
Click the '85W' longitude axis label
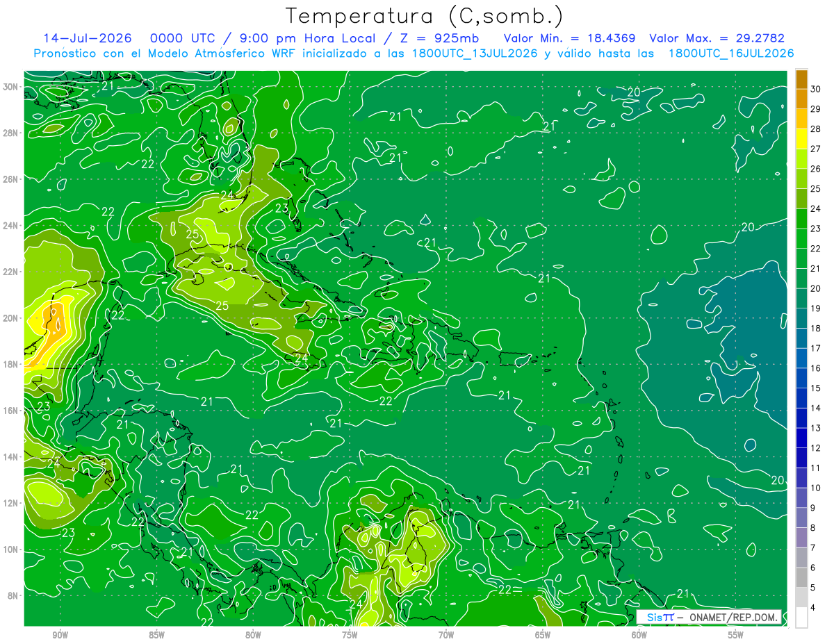pos(156,635)
